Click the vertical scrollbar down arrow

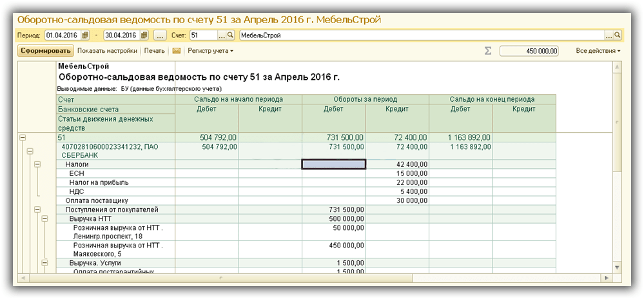click(x=617, y=267)
